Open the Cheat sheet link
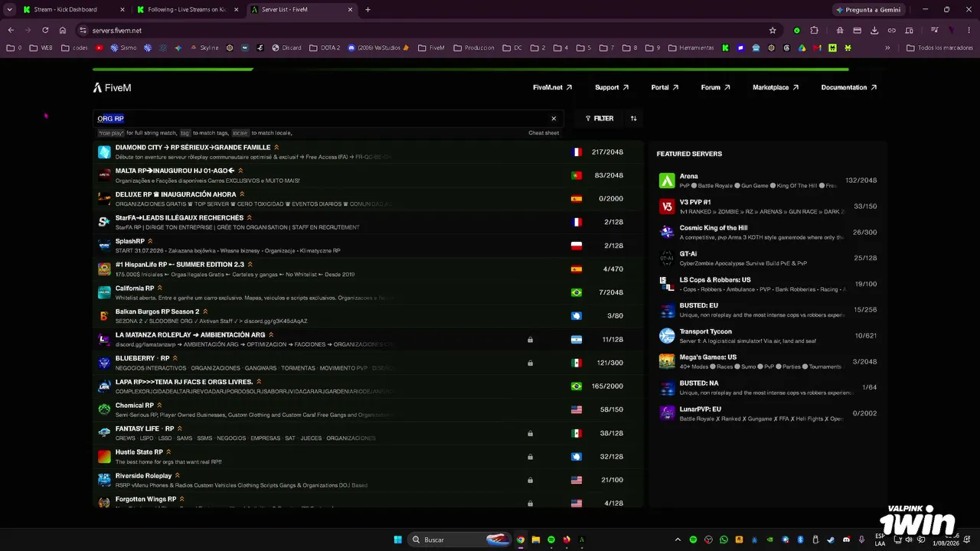980x551 pixels. 544,133
